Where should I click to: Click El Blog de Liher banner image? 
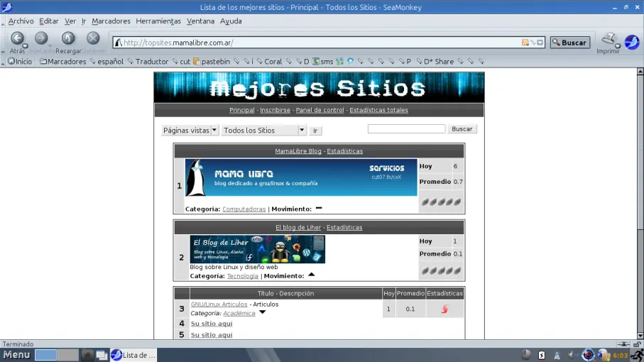(x=257, y=249)
